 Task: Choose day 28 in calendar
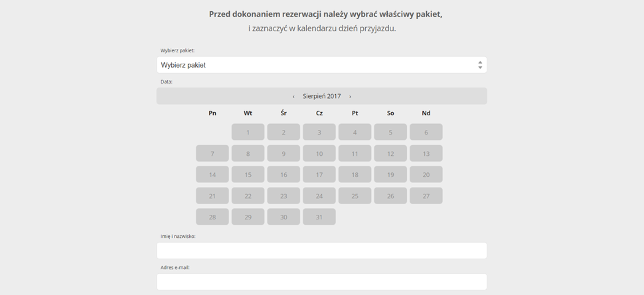(212, 217)
